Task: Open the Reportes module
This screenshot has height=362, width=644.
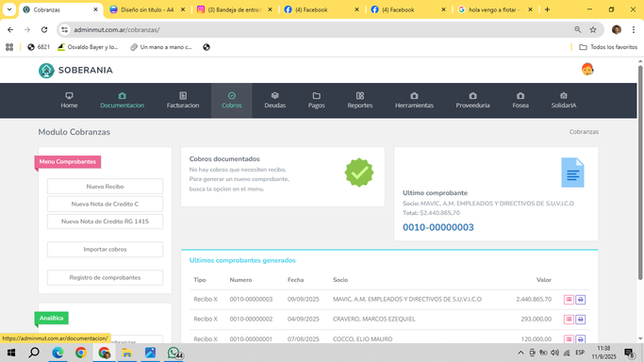Action: [x=360, y=101]
